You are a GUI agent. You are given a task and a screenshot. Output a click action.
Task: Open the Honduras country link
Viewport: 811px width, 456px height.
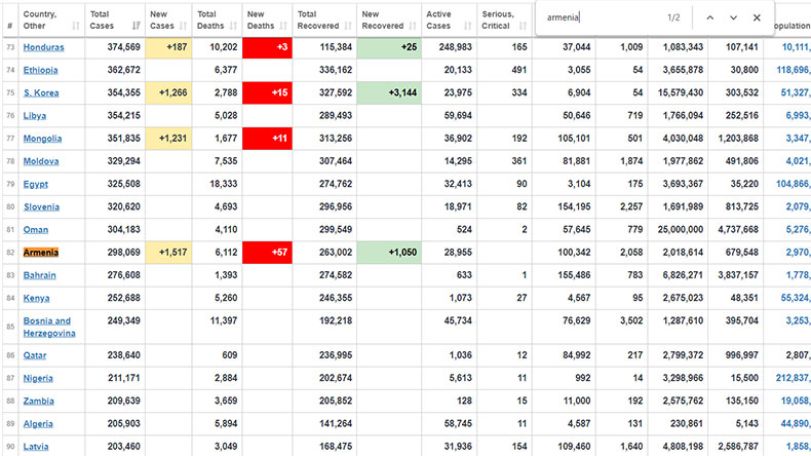[x=43, y=47]
